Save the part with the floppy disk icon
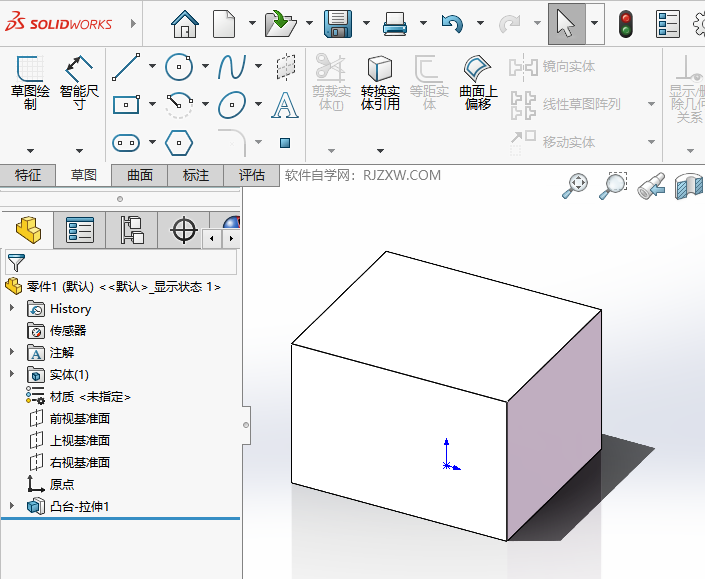Image resolution: width=705 pixels, height=579 pixels. click(338, 24)
